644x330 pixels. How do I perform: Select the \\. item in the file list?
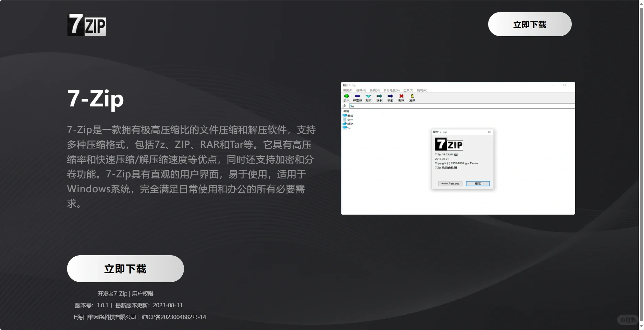[346, 128]
